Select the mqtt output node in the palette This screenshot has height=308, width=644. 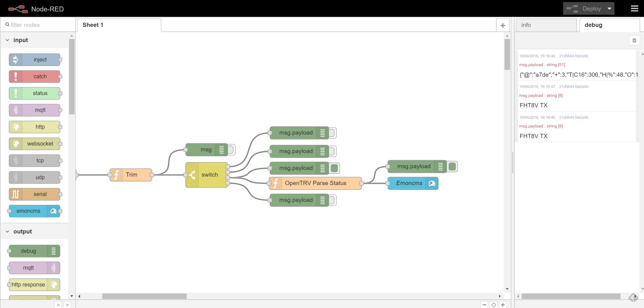[x=35, y=268]
